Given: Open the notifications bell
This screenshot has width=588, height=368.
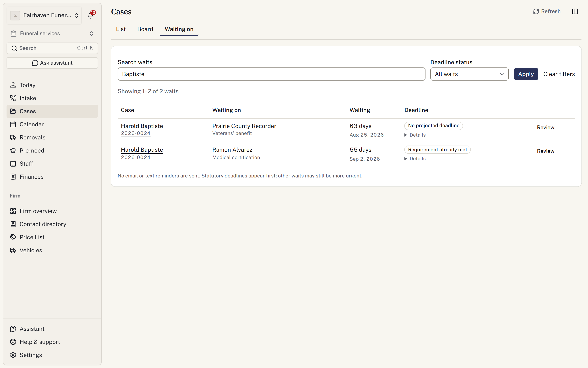Looking at the screenshot, I should [91, 15].
